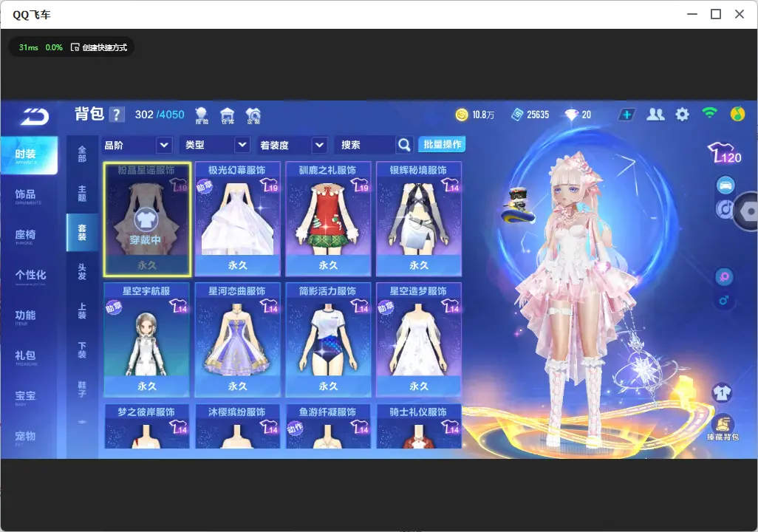Select the 鱼游纤凝服饰 outfit card
758x532 pixels.
click(x=328, y=426)
